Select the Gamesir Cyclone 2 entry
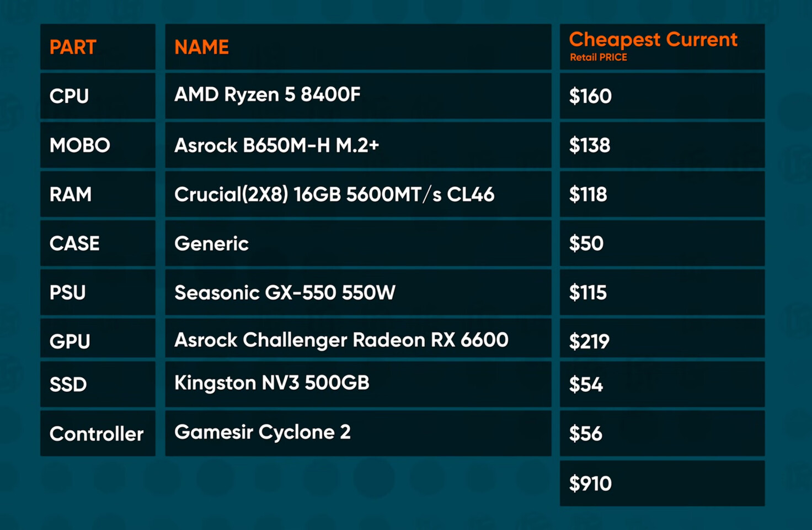Screen dimensions: 812x530 point(263,432)
